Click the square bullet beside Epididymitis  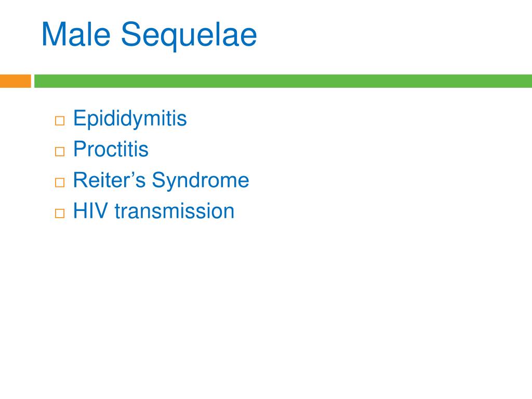[60, 121]
